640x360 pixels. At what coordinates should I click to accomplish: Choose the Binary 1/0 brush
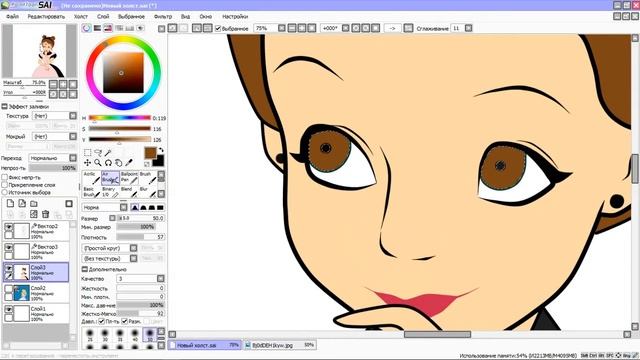(110, 192)
